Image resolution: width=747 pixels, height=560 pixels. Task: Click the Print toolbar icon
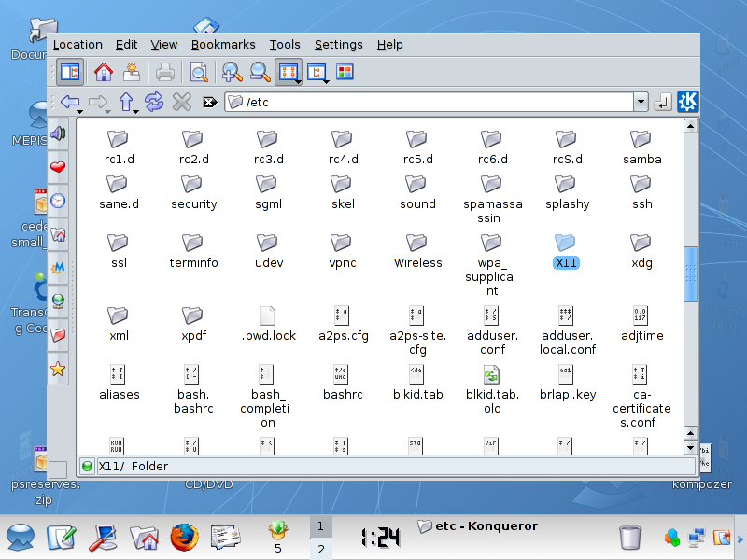[165, 73]
